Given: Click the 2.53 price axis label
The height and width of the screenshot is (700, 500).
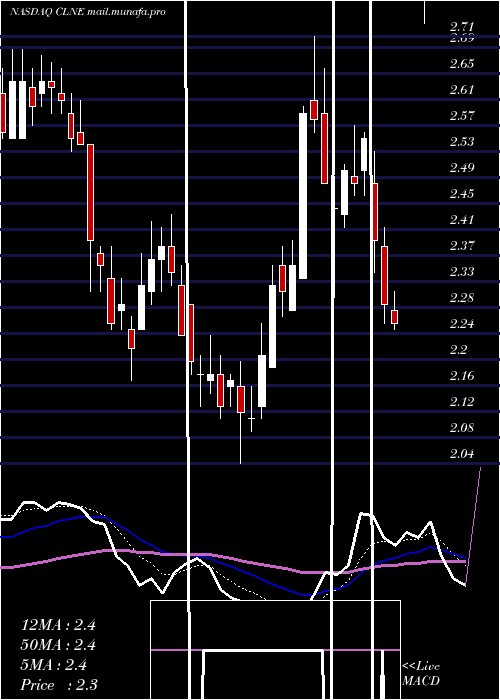Looking at the screenshot, I should point(462,142).
